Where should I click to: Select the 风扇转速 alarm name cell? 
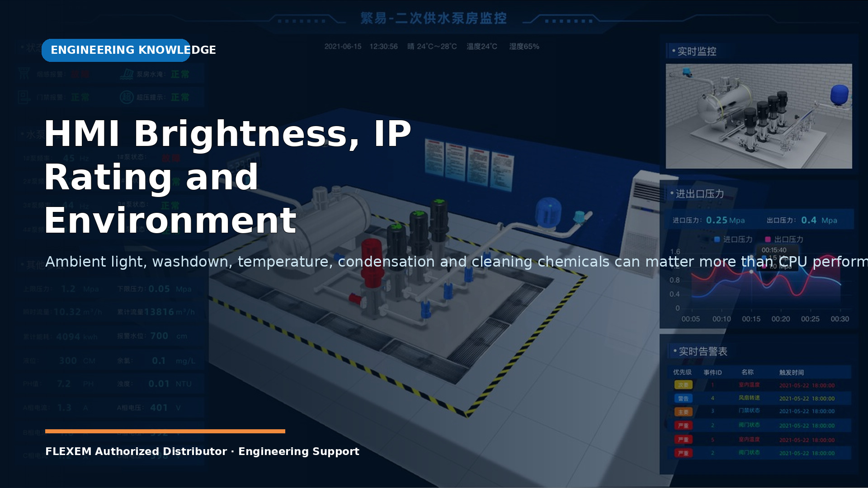coord(749,398)
